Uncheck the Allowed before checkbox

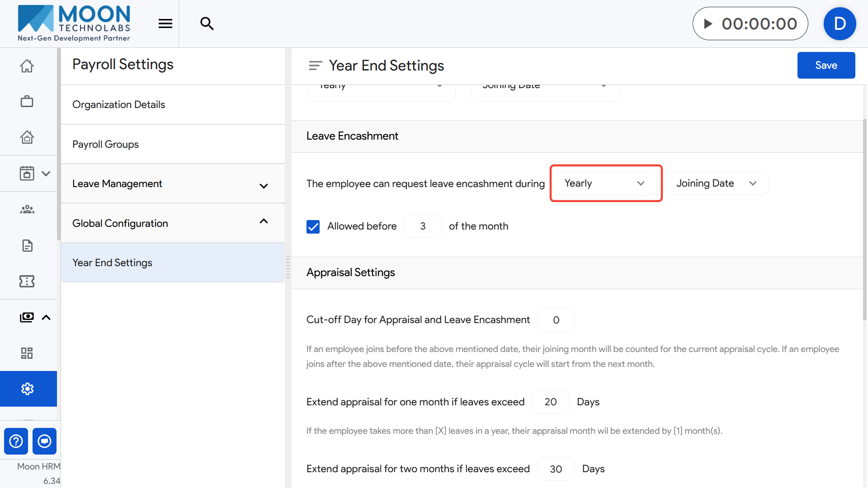tap(313, 226)
